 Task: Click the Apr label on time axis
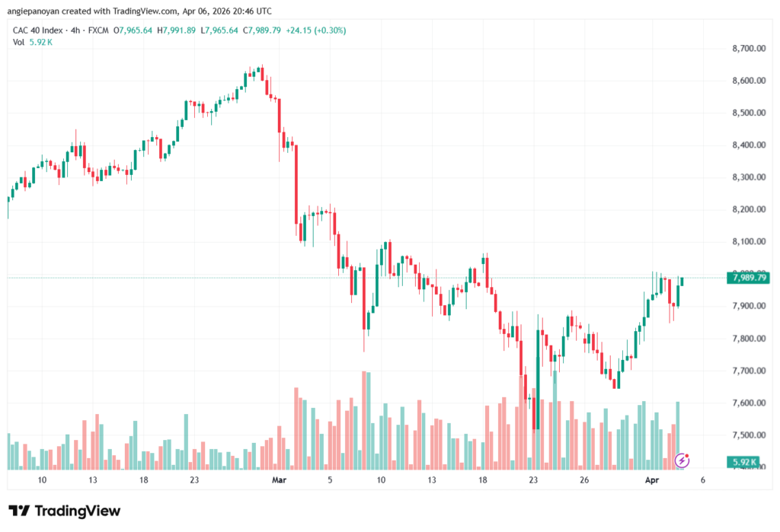click(x=651, y=481)
